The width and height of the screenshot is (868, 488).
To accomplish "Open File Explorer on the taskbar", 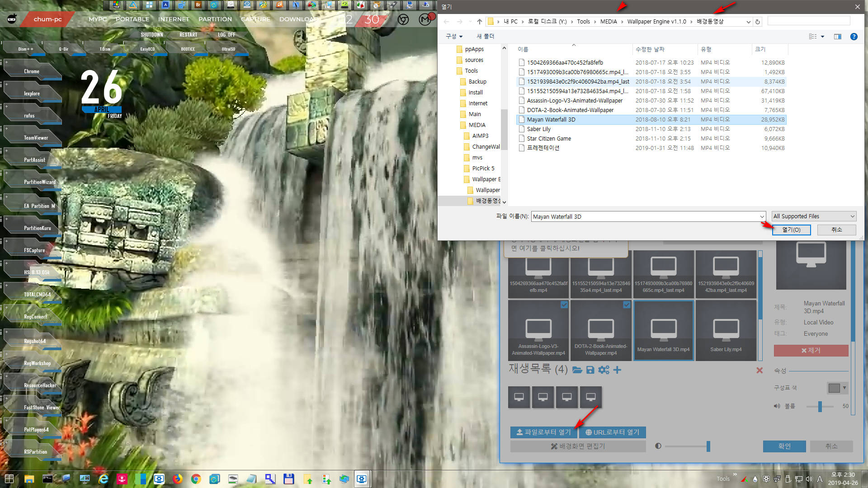I will [x=29, y=479].
